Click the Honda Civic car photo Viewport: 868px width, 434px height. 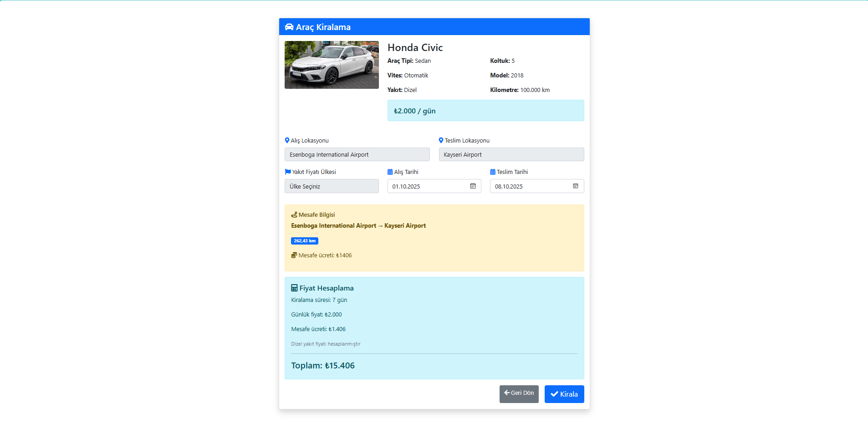(332, 65)
